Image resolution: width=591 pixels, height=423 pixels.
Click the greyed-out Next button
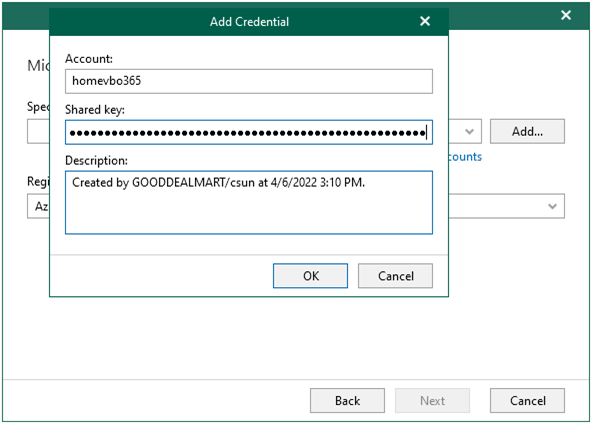click(x=432, y=400)
